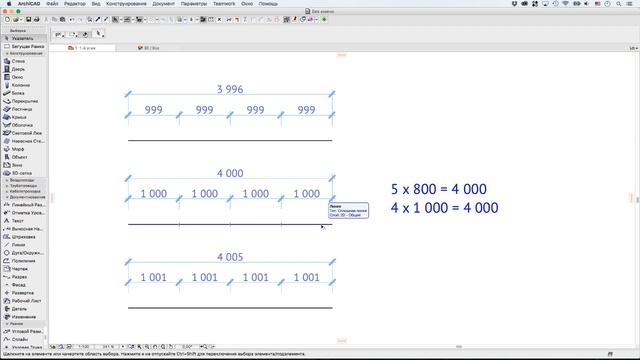Click the text 4 x 1 000 = 4 000

(x=444, y=208)
